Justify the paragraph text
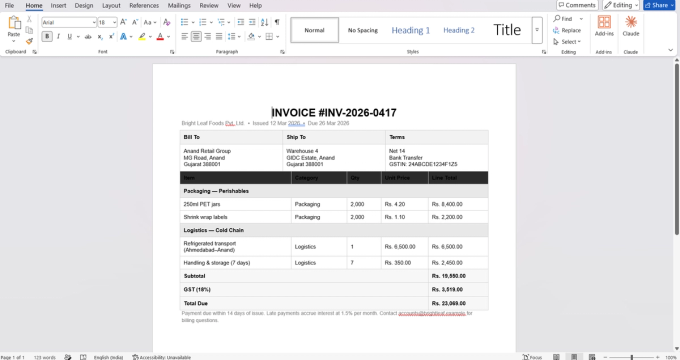 click(219, 37)
